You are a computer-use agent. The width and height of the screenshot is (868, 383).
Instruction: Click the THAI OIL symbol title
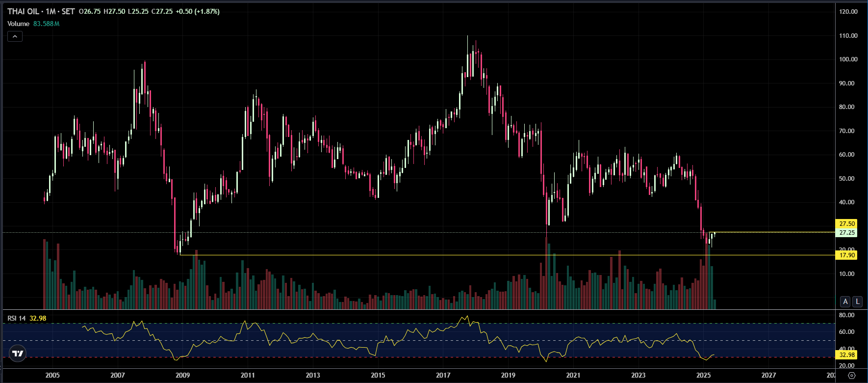(x=41, y=11)
